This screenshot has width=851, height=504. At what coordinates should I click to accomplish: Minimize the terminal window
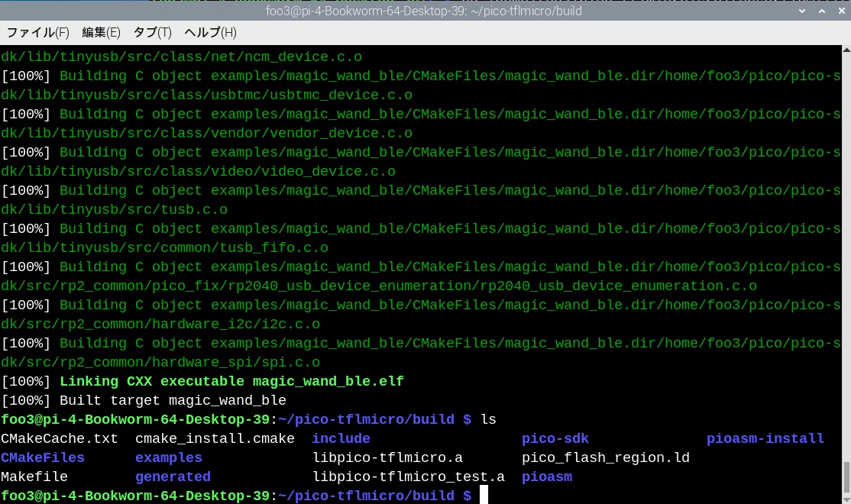pyautogui.click(x=801, y=11)
